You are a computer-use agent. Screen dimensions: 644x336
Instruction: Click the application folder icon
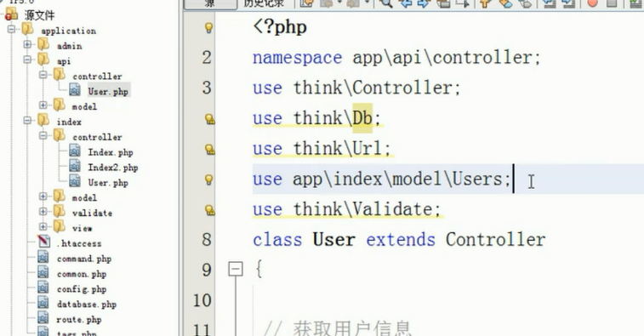tap(28, 29)
